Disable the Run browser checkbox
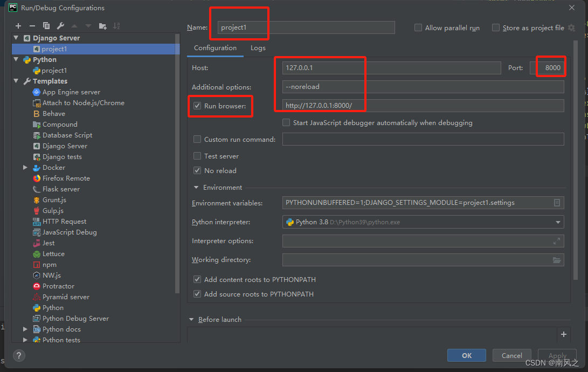Screen dimensions: 588x372 [x=197, y=106]
